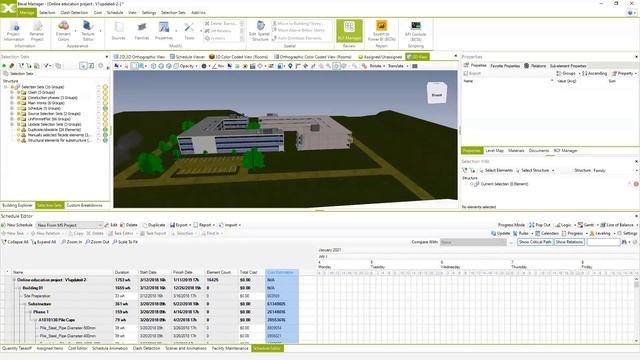Toggle Show Relations
Screen dimensions: 640x360
point(569,242)
